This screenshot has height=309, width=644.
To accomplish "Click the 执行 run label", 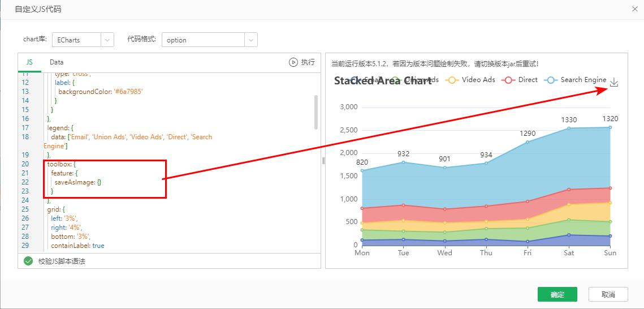I will tap(308, 62).
